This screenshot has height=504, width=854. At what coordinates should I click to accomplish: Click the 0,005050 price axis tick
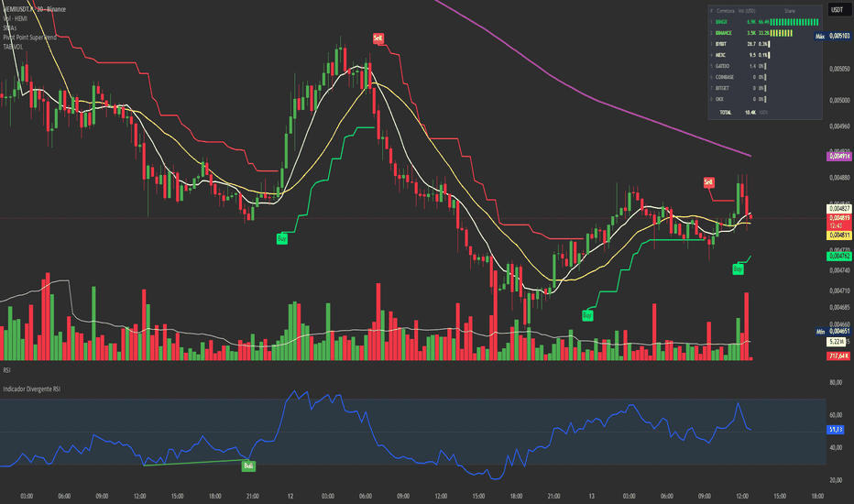(838, 70)
